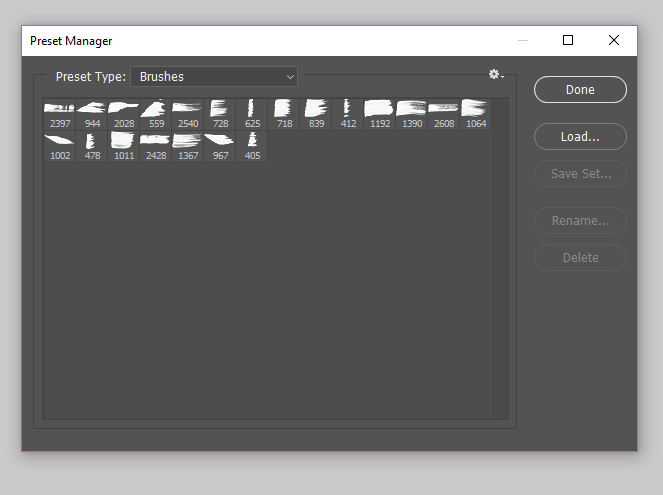Select the 839 brush preset
663x495 pixels.
tap(316, 114)
